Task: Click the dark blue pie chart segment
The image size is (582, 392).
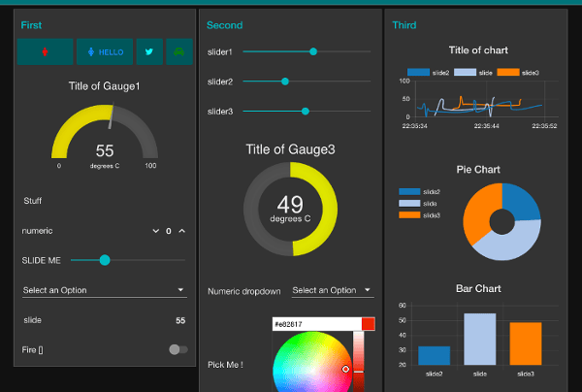Action: pyautogui.click(x=522, y=203)
